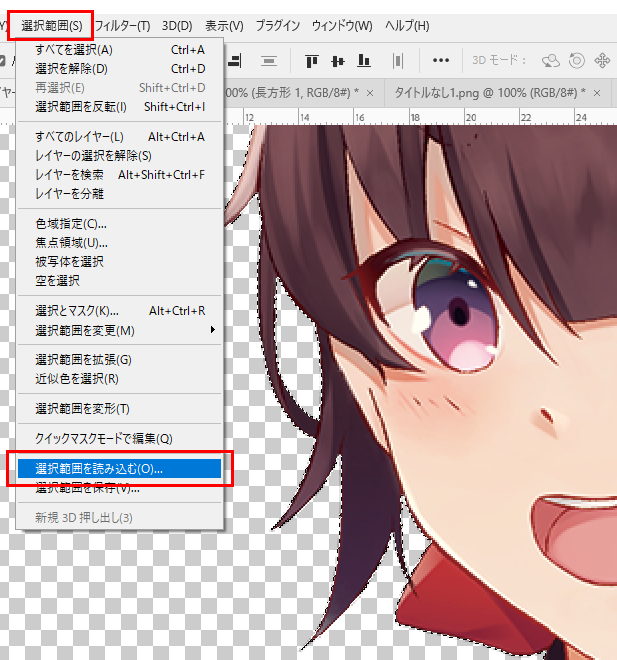
Task: Click the 3D roll mode icon
Action: (577, 61)
